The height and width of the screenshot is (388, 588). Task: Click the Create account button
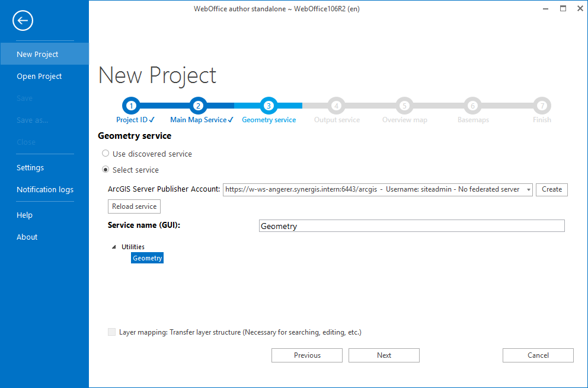coord(551,189)
